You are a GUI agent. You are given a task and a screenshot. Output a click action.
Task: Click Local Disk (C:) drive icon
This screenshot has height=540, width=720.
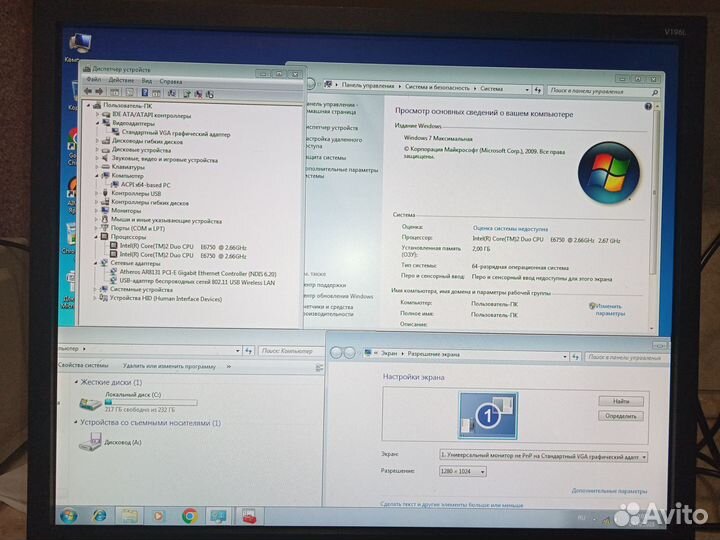(90, 403)
